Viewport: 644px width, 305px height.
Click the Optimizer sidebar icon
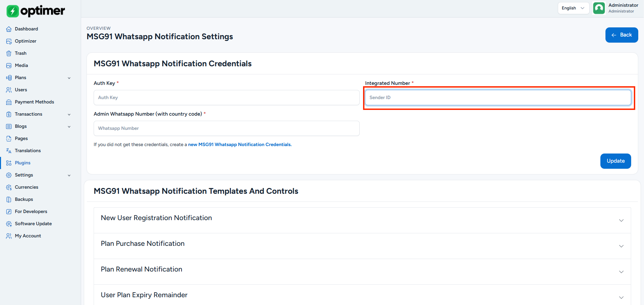pyautogui.click(x=9, y=41)
